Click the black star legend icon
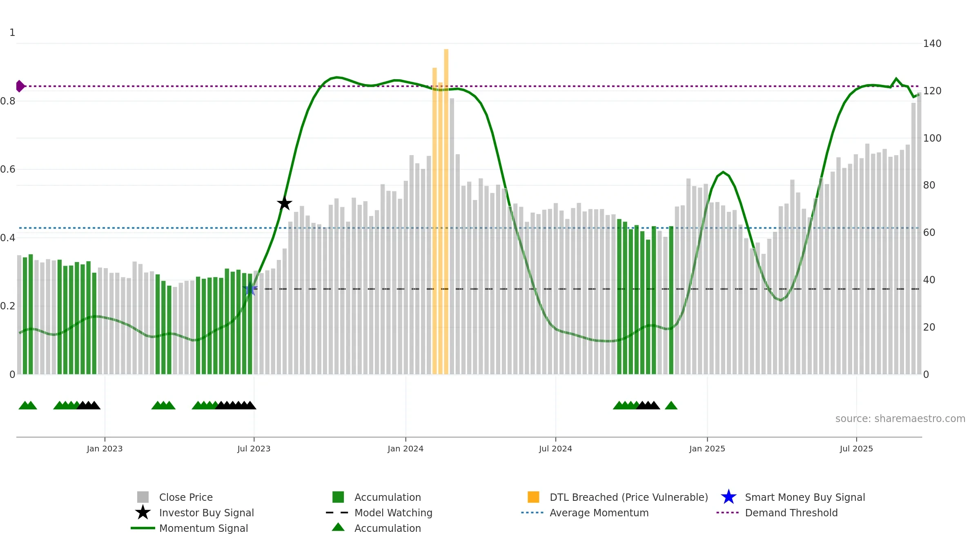Viewport: 980px width, 551px height. (x=143, y=513)
